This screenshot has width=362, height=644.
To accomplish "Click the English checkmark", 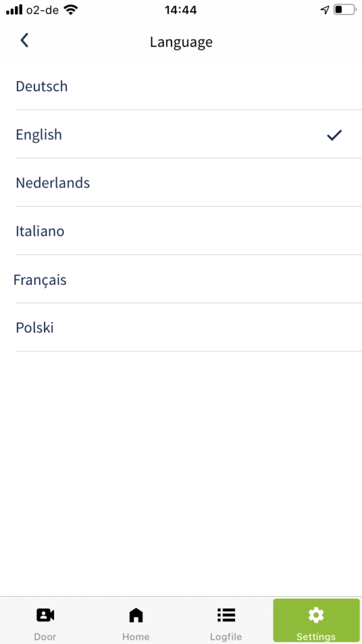I will 334,135.
